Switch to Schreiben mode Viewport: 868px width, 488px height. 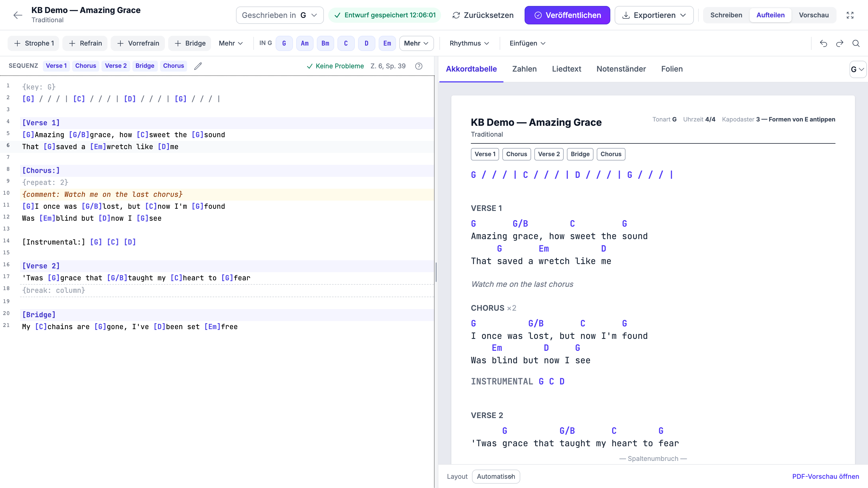(x=726, y=15)
